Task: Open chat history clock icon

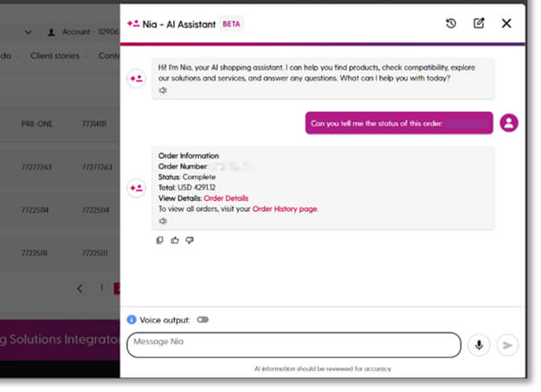Action: (451, 23)
